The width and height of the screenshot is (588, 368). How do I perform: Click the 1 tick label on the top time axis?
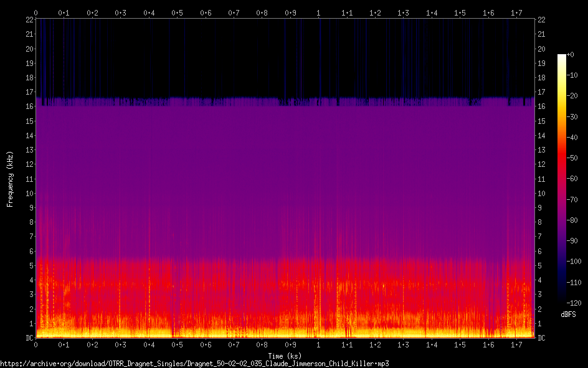tap(319, 12)
